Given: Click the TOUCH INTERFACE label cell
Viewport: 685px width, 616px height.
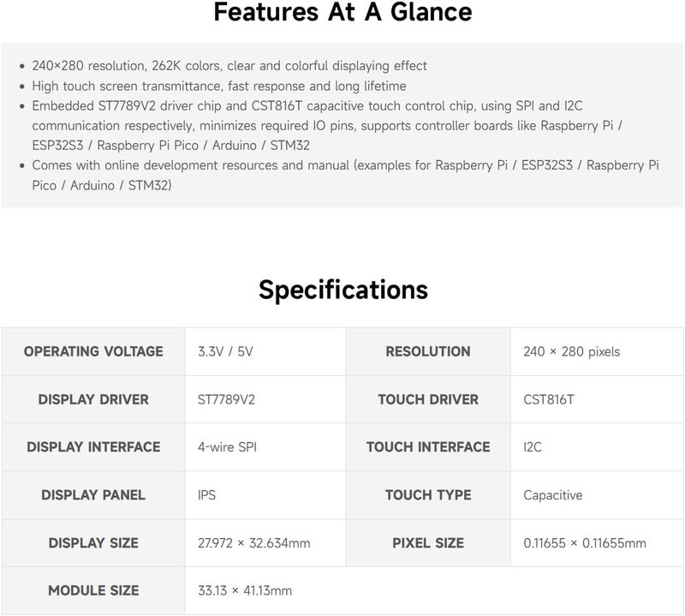Looking at the screenshot, I should 428,447.
